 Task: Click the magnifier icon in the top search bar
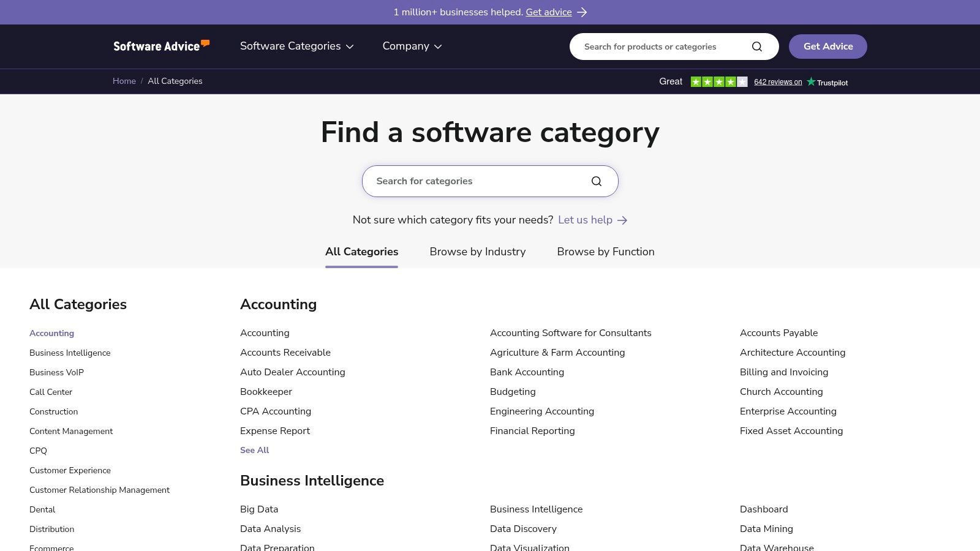click(757, 46)
